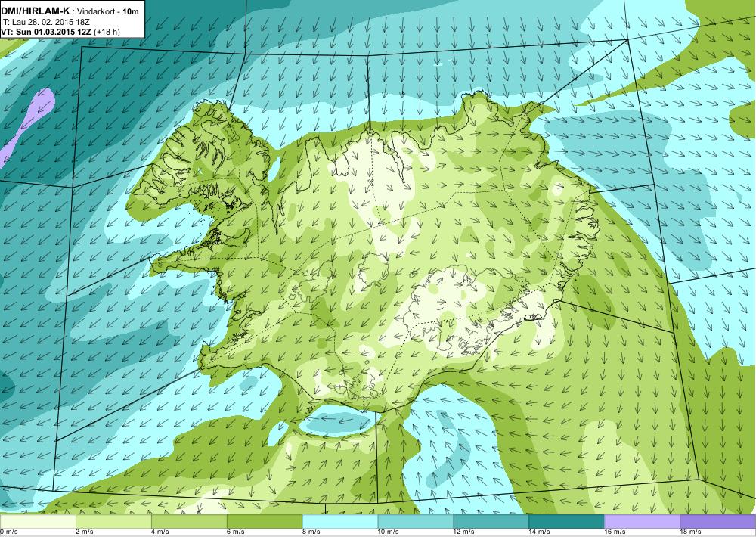Image resolution: width=756 pixels, height=537 pixels.
Task: Click the "Vindarkort - 10m" heading text
Action: (x=108, y=11)
